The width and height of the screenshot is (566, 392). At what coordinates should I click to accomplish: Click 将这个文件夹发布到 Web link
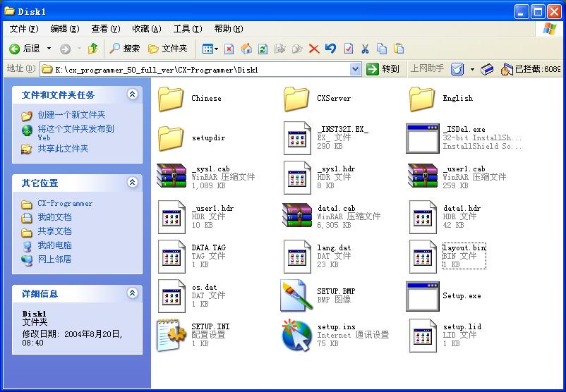tap(76, 133)
